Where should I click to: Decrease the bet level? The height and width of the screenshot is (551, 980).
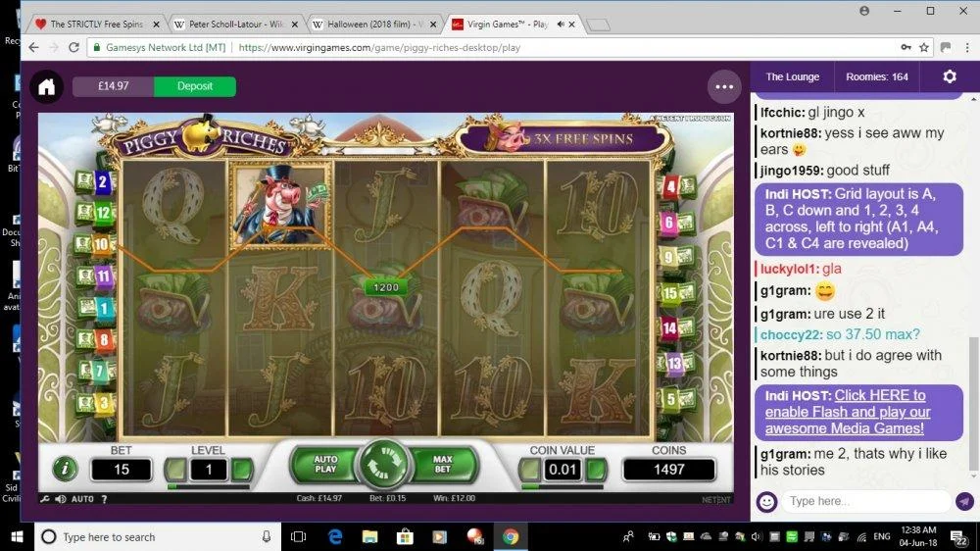(175, 469)
